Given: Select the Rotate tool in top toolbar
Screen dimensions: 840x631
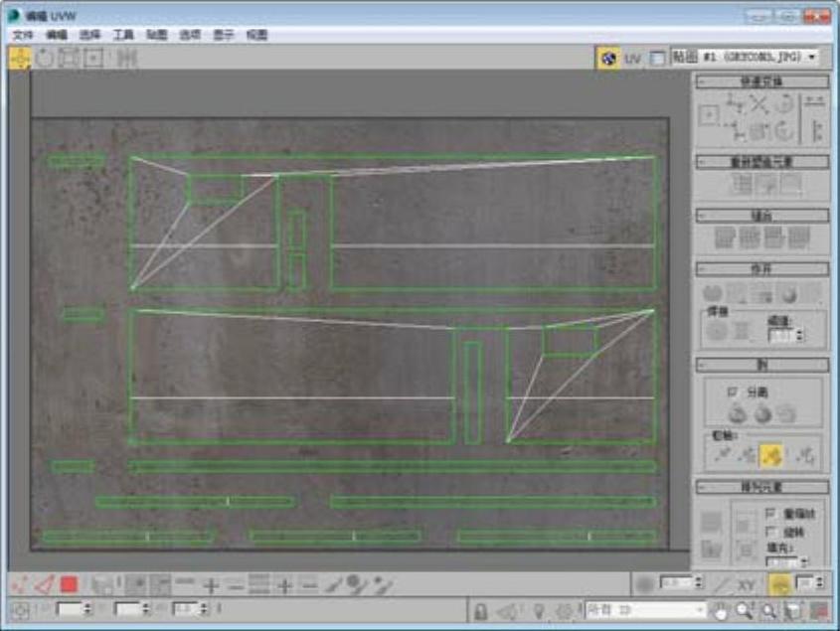Looking at the screenshot, I should (x=45, y=58).
